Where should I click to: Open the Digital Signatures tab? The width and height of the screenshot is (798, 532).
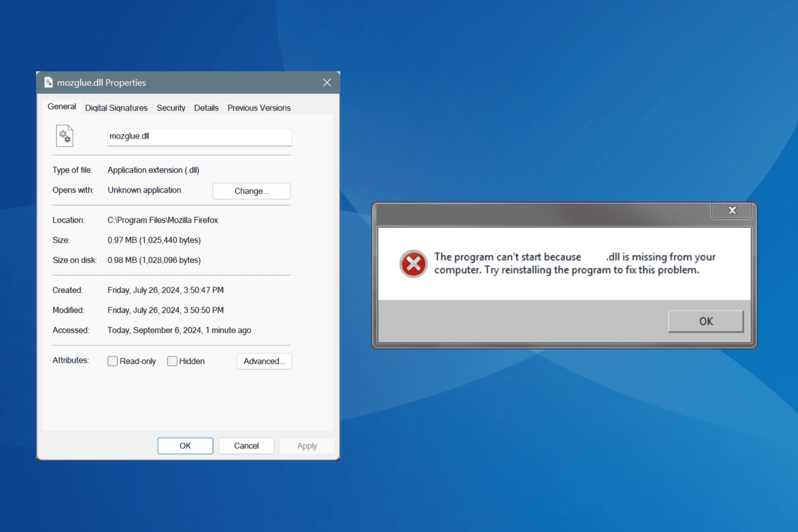(116, 108)
